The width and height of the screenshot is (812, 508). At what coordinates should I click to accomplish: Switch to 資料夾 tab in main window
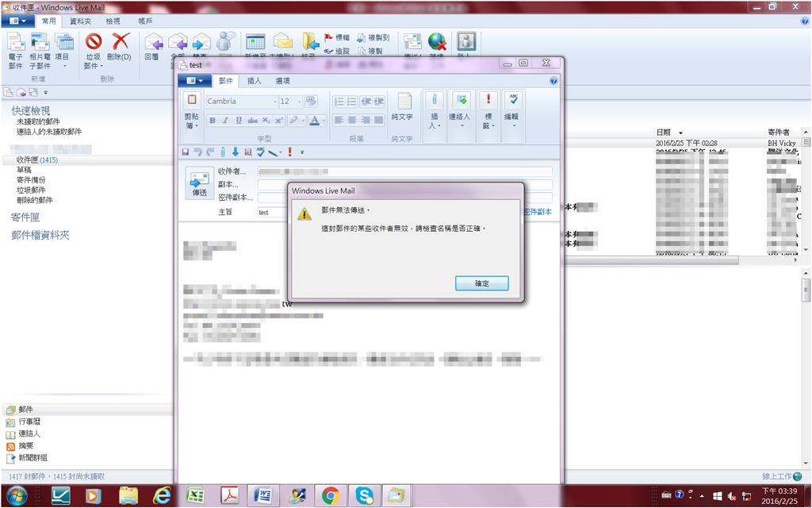point(80,21)
